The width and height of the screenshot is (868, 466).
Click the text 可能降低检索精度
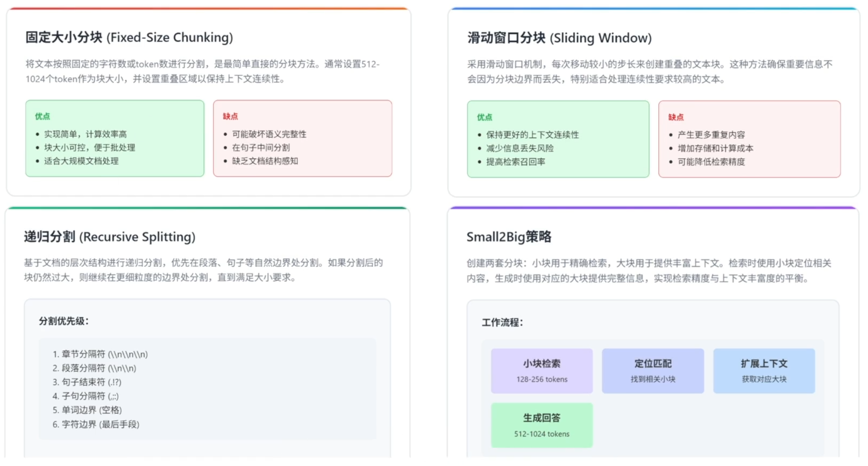tap(712, 161)
